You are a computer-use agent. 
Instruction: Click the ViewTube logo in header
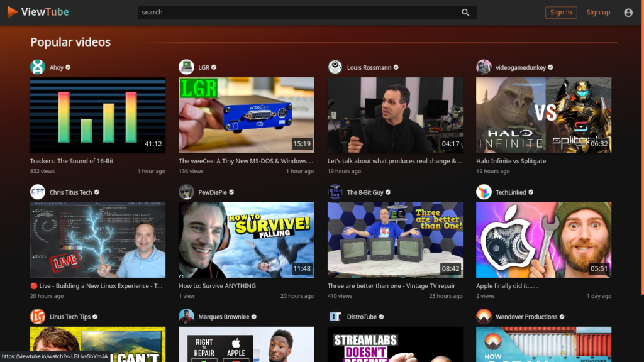(x=38, y=12)
